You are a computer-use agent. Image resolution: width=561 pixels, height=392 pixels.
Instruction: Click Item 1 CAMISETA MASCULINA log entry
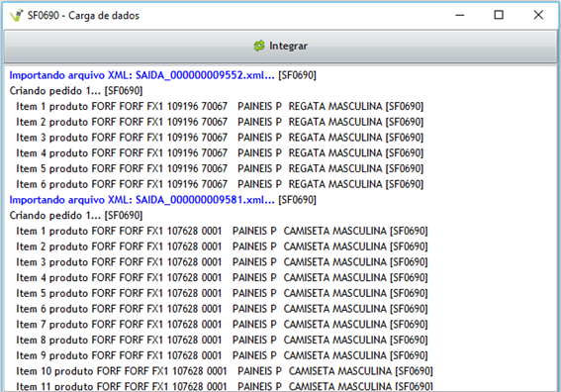(222, 231)
